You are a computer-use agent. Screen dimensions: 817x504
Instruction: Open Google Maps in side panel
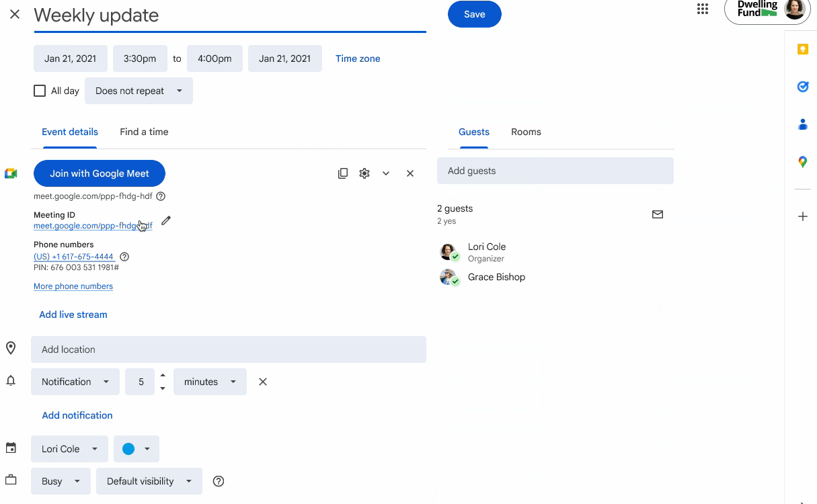pyautogui.click(x=802, y=162)
